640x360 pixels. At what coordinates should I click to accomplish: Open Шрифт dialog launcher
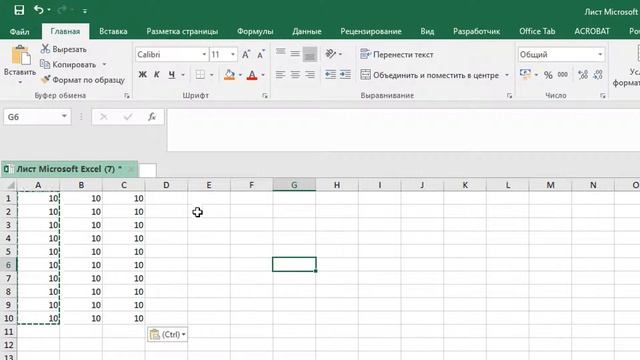(x=265, y=96)
